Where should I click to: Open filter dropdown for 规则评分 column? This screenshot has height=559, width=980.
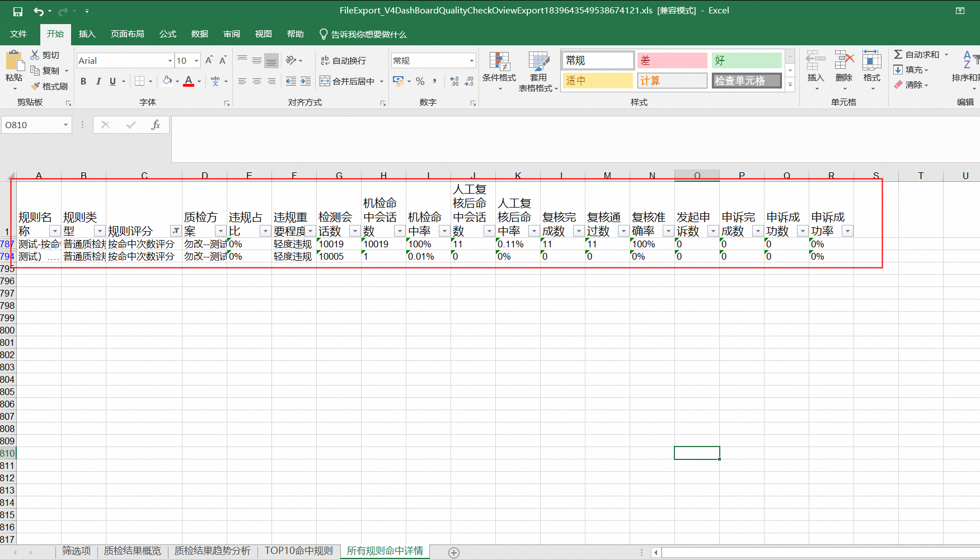tap(176, 231)
